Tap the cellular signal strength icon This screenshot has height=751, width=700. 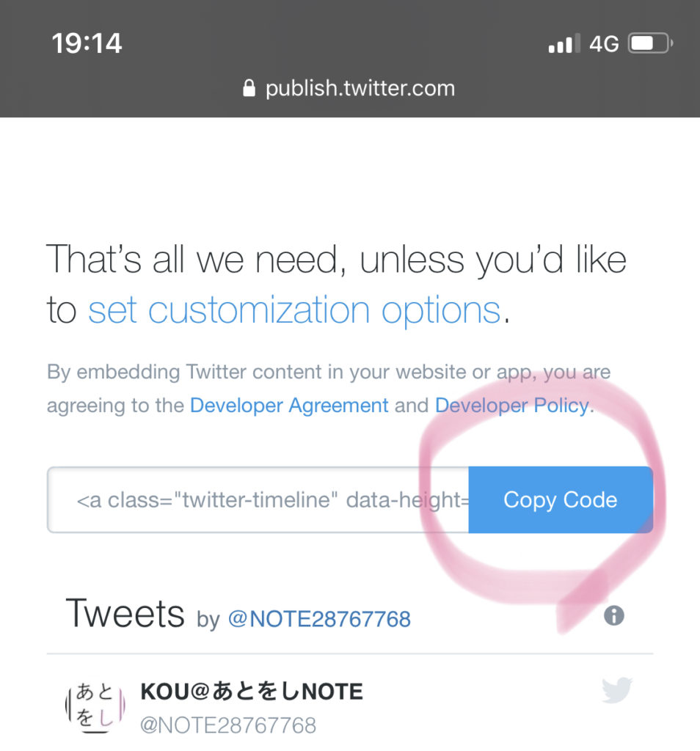pyautogui.click(x=564, y=45)
